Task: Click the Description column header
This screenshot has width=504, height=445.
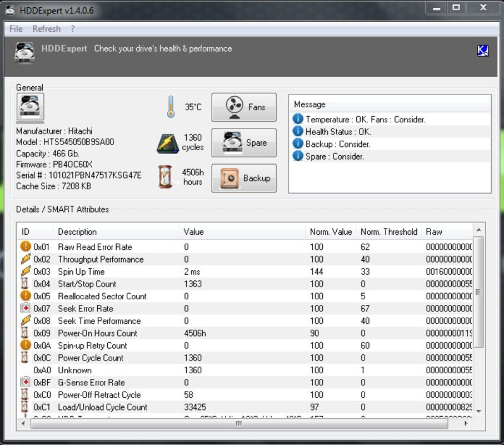Action: tap(116, 231)
